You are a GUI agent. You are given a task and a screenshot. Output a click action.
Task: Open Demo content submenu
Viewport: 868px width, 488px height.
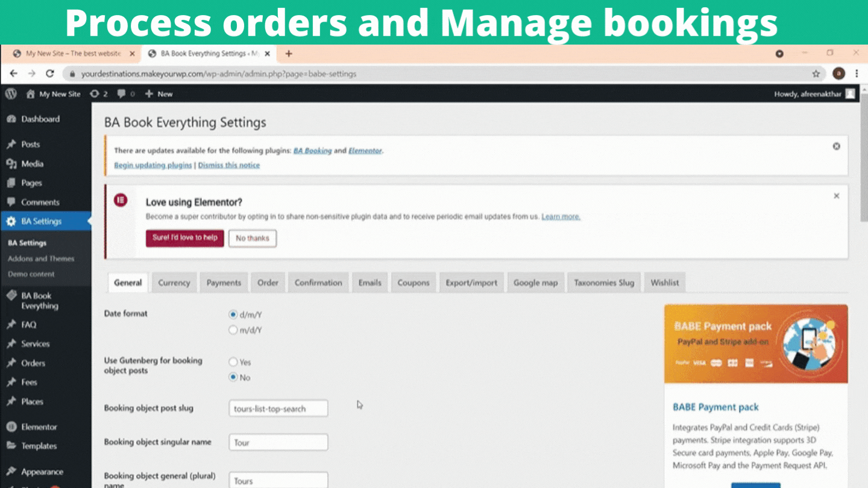(31, 274)
